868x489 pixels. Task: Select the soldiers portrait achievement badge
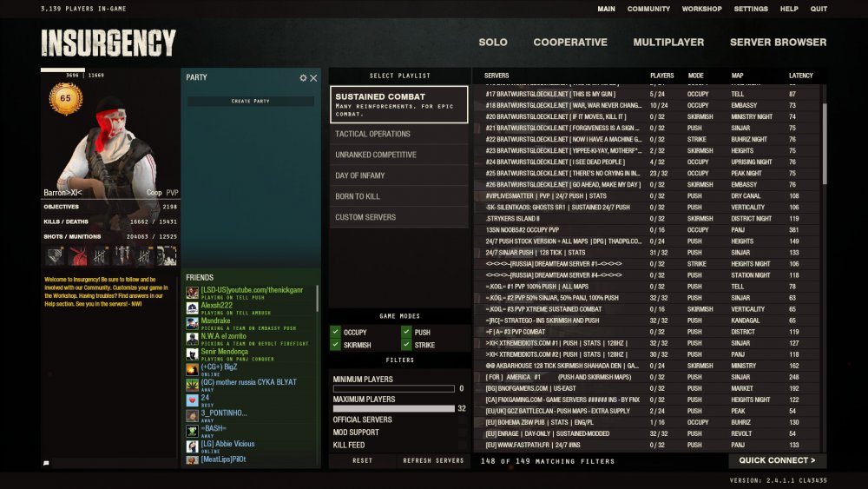(166, 256)
